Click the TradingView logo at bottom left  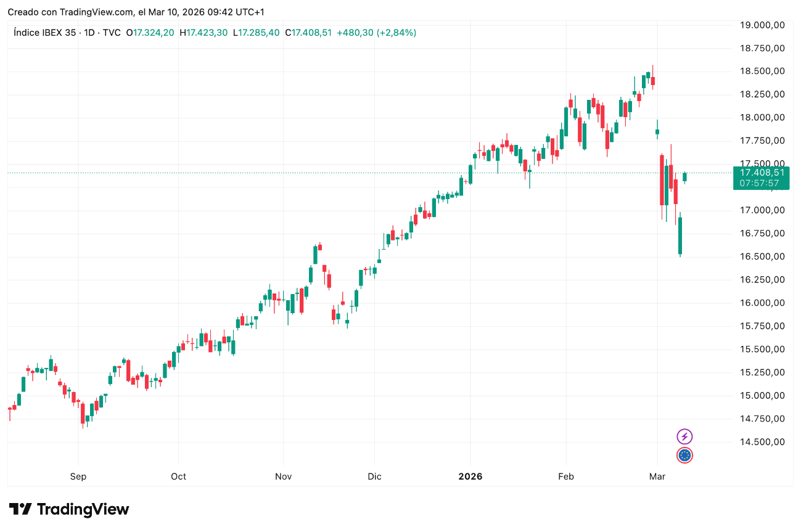[x=69, y=509]
